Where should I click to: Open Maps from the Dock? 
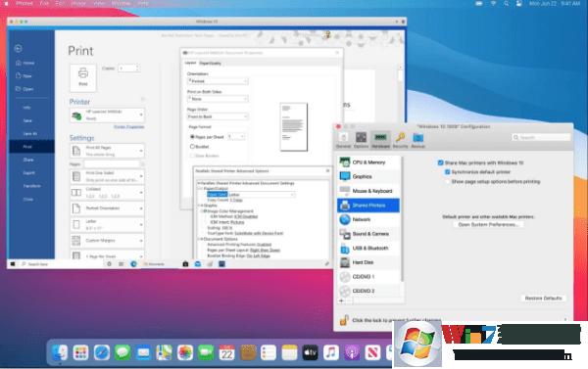click(x=165, y=352)
